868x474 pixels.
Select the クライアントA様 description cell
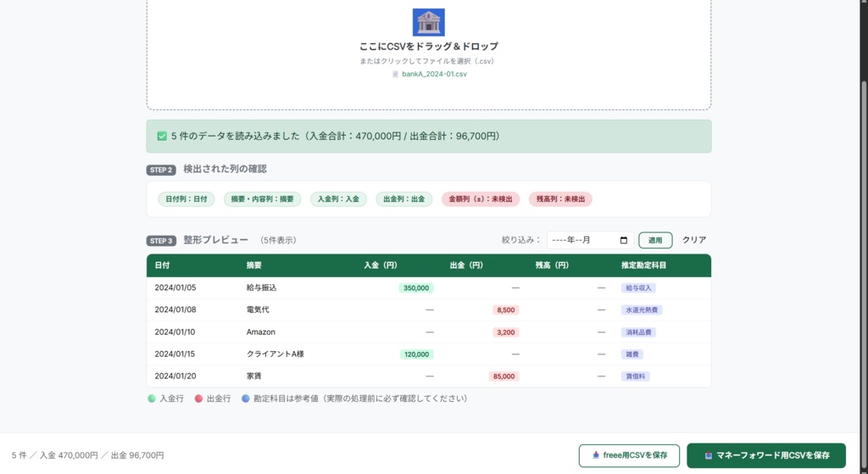[x=275, y=354]
